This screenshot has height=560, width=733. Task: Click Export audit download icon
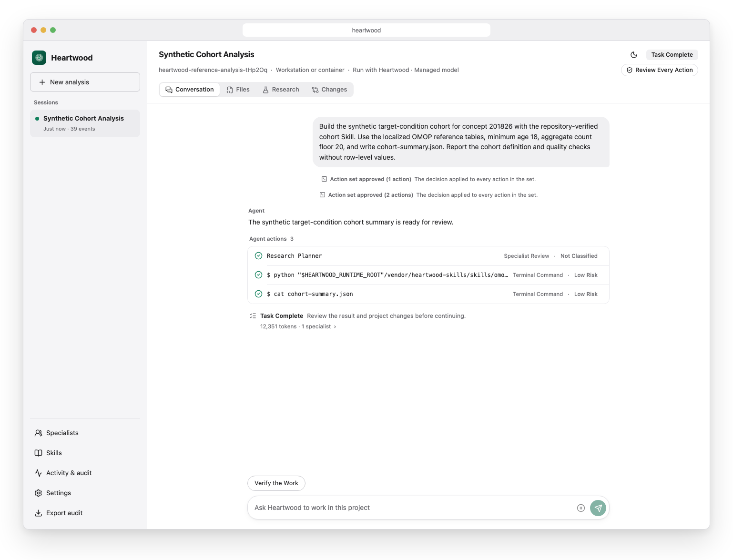[x=39, y=513]
